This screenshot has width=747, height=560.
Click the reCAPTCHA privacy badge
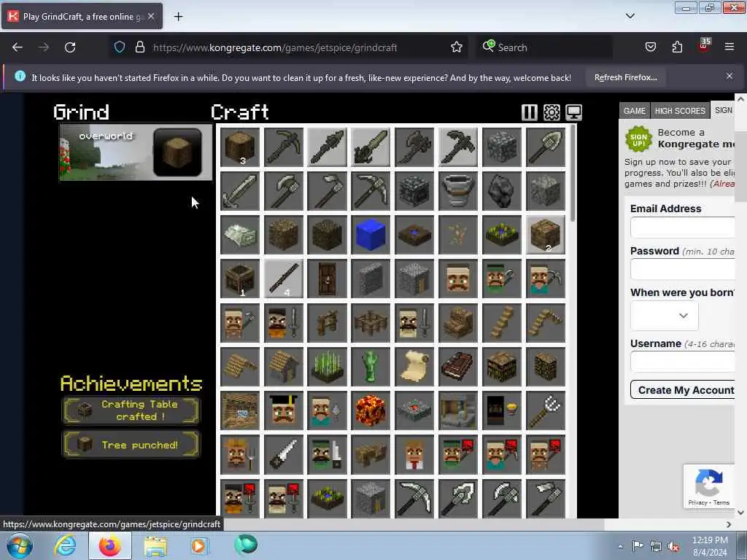click(709, 486)
